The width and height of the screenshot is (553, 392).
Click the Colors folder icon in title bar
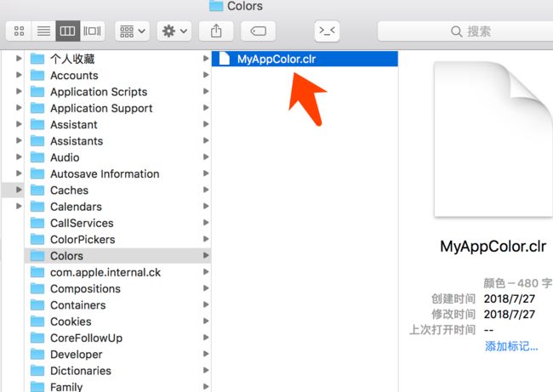tap(216, 6)
